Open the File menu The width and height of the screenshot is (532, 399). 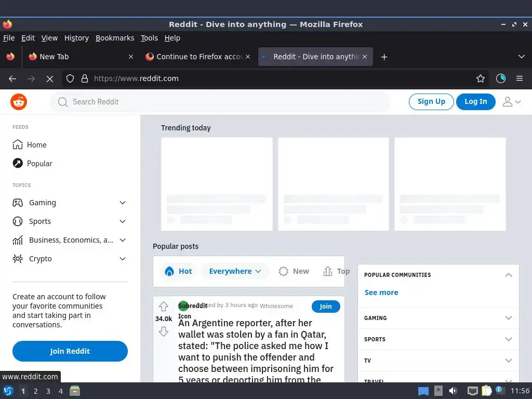9,38
